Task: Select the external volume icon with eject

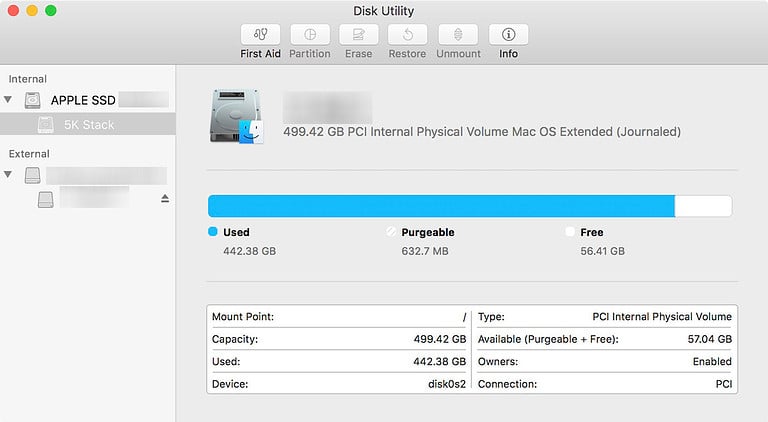Action: click(46, 199)
